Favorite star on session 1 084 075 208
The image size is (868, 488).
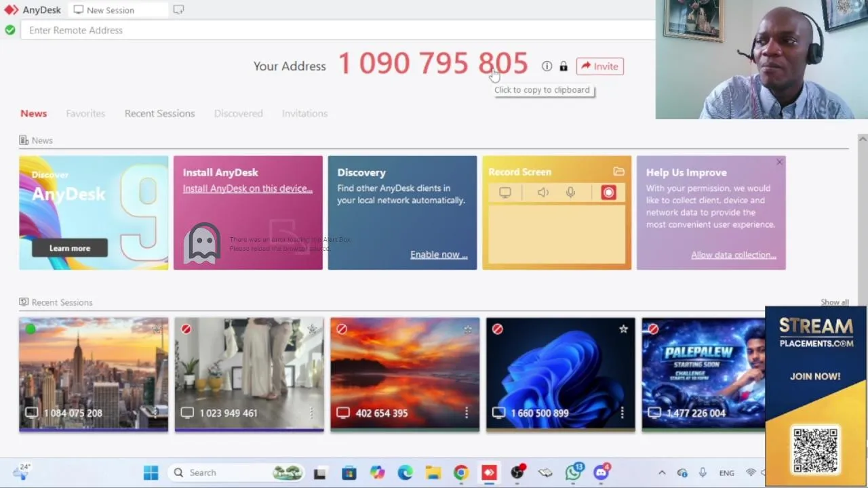click(157, 329)
